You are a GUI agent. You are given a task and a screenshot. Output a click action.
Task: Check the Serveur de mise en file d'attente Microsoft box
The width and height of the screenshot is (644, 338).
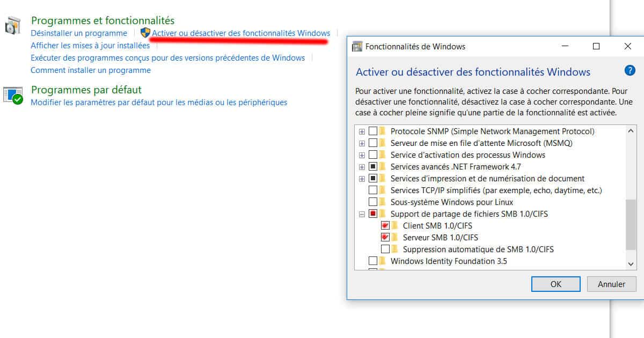coord(373,143)
